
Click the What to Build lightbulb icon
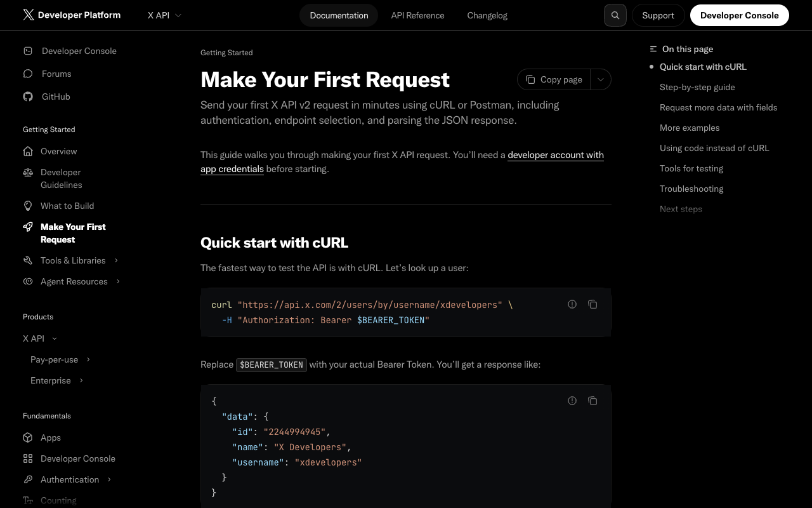coord(28,206)
